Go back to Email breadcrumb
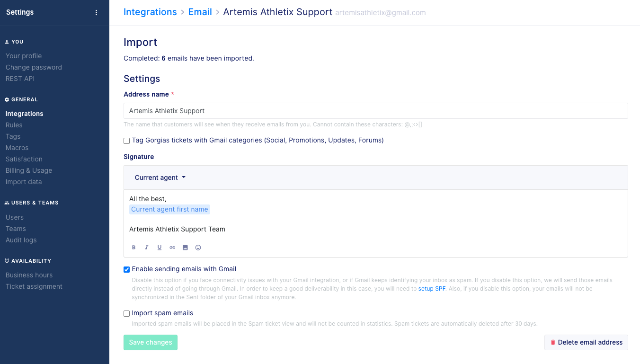This screenshot has height=364, width=640. 200,12
